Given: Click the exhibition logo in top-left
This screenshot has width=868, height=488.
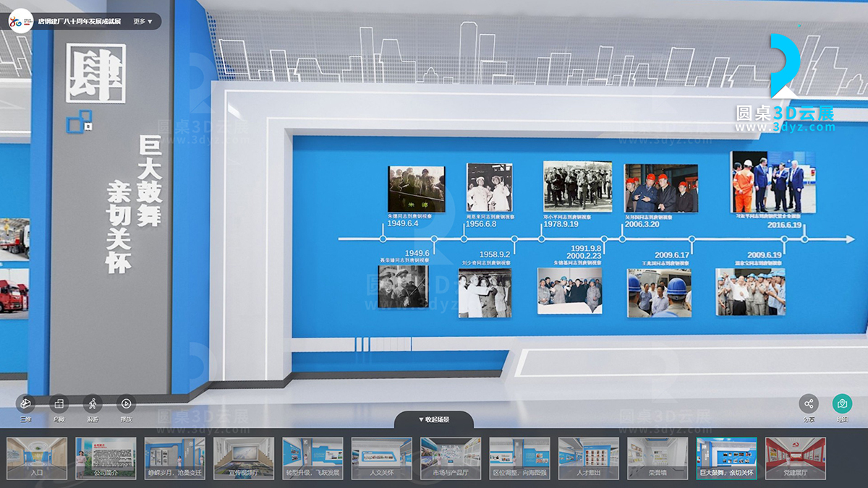Looking at the screenshot, I should (x=20, y=22).
